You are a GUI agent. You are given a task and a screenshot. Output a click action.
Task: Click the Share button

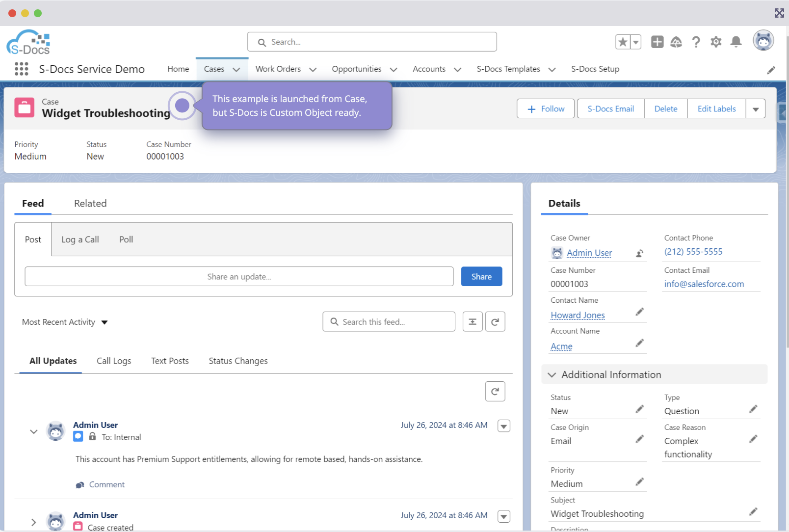482,276
